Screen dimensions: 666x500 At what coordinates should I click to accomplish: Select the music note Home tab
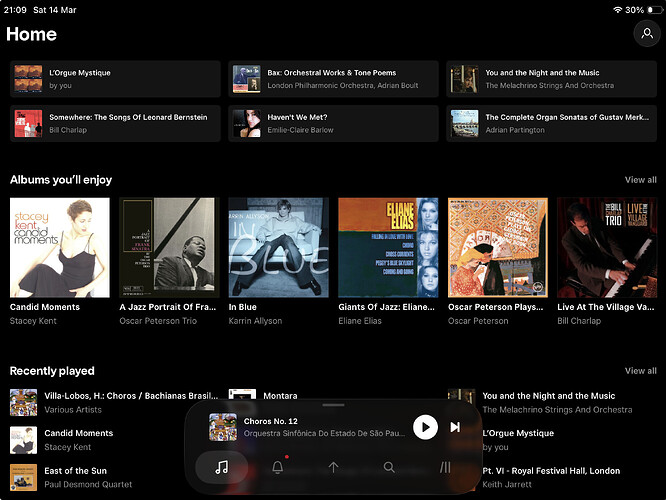point(222,467)
